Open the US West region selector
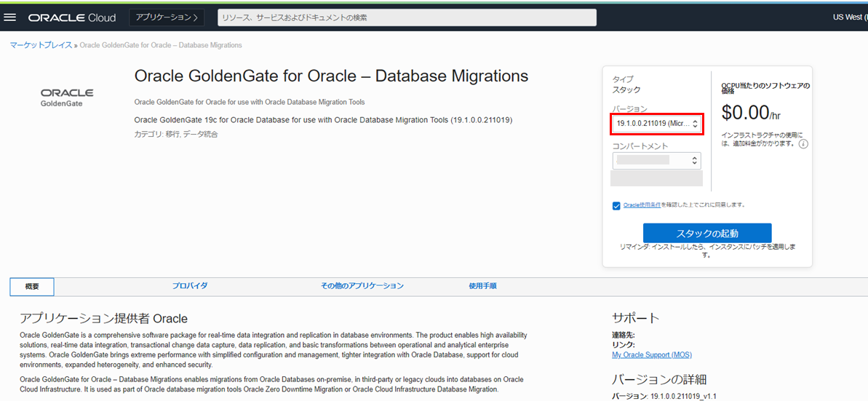This screenshot has height=401, width=868. [x=850, y=17]
